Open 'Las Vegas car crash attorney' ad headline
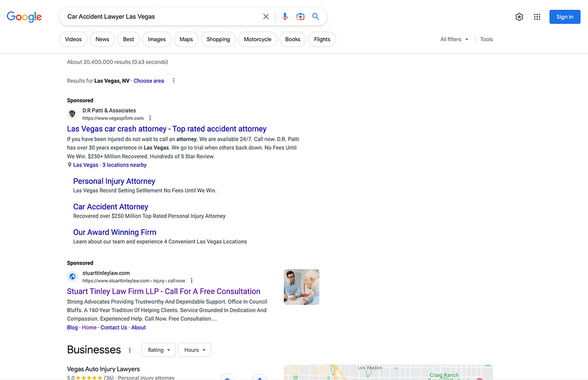The width and height of the screenshot is (588, 380). click(x=167, y=129)
